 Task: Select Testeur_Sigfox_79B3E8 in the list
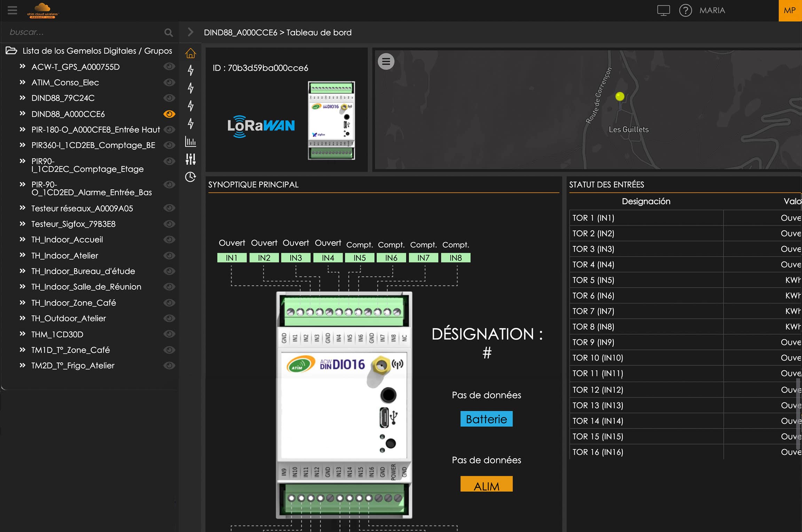pos(73,224)
